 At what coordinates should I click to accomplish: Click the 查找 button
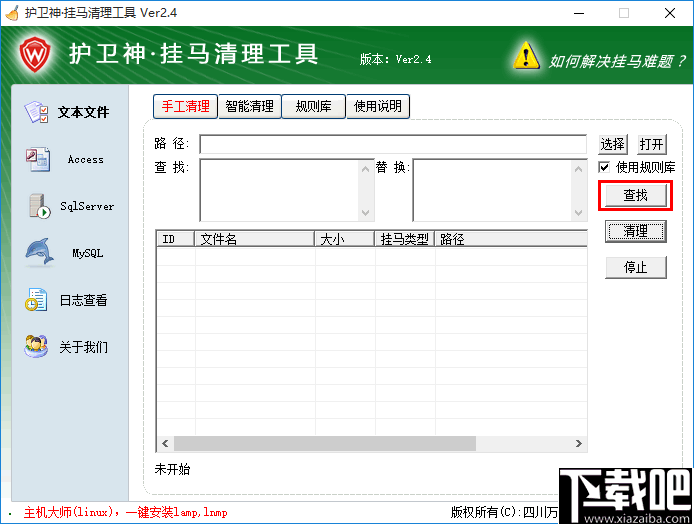coord(636,195)
